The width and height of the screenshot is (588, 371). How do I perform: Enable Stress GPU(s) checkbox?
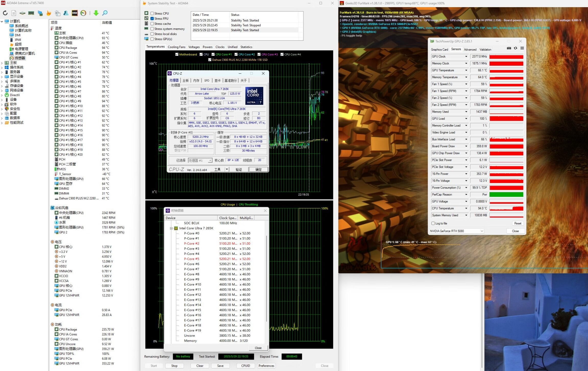[x=152, y=39]
